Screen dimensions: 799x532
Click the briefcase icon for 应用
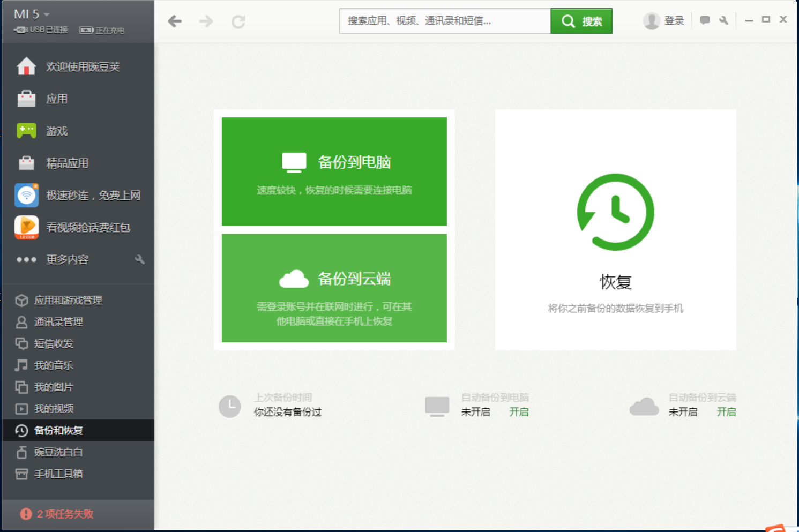(x=26, y=99)
